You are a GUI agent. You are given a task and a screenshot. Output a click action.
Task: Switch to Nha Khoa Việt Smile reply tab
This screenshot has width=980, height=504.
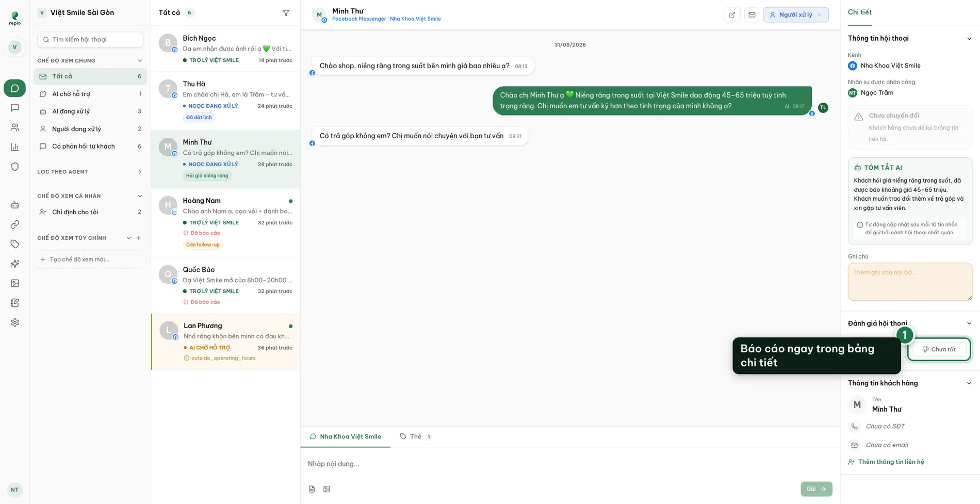point(346,436)
